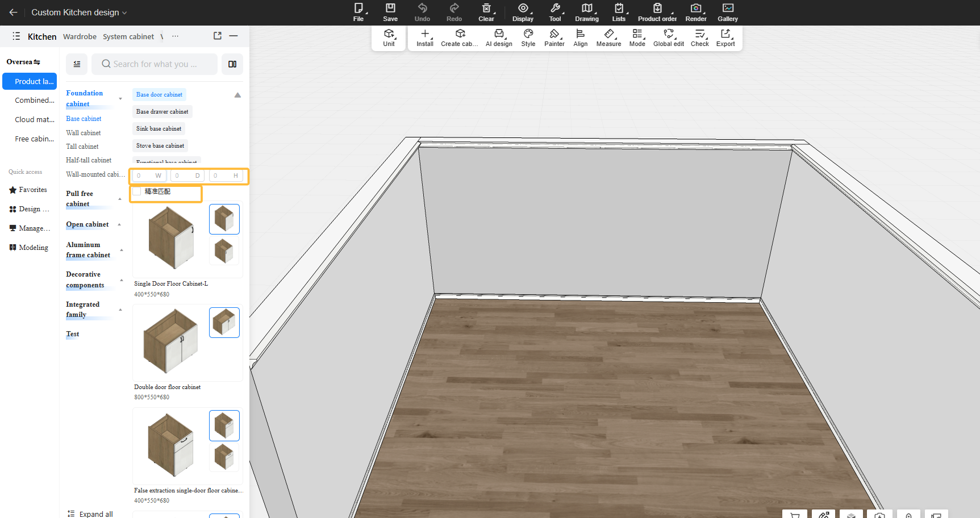This screenshot has width=980, height=518.
Task: Open the Cloud materials section
Action: 35,119
